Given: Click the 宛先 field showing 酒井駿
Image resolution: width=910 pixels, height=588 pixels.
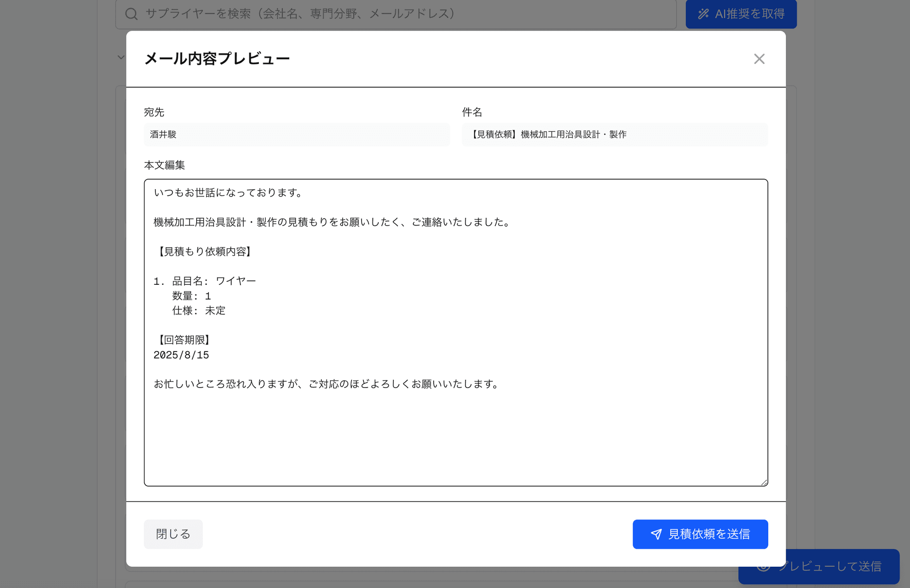Looking at the screenshot, I should 297,135.
